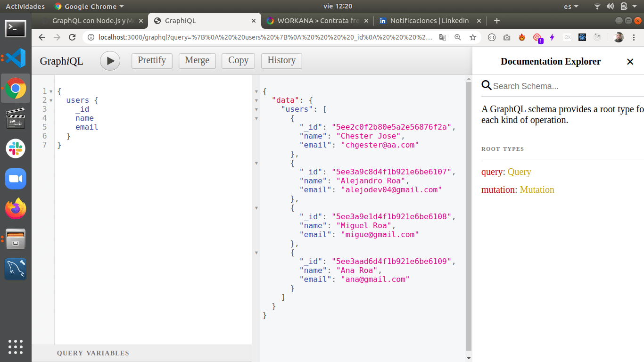Viewport: 644px width, 362px height.
Task: Reload the page with the refresh icon
Action: pos(72,37)
